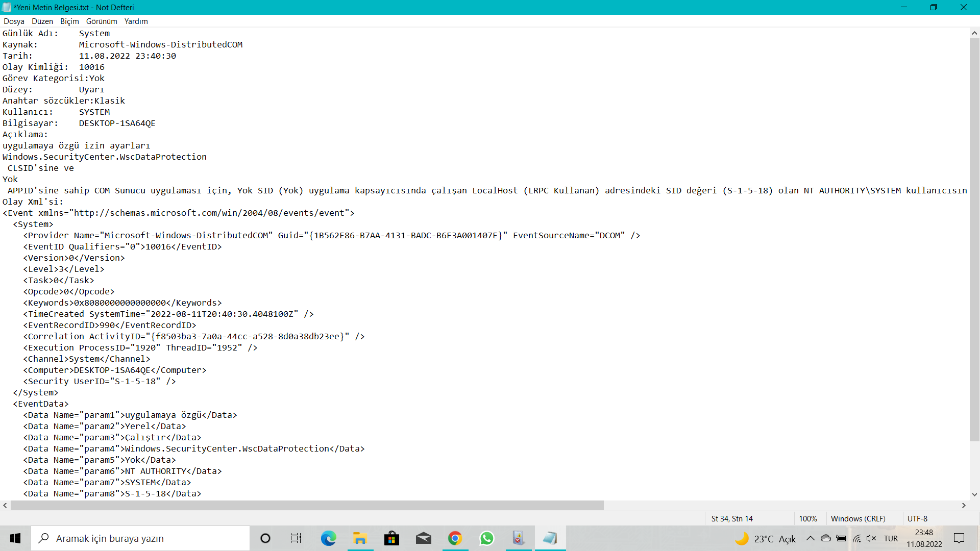Toggle the muted volume icon

coord(871,538)
